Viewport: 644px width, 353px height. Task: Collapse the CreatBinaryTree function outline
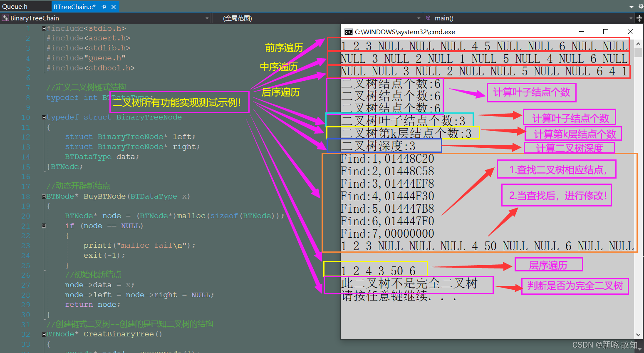click(44, 334)
